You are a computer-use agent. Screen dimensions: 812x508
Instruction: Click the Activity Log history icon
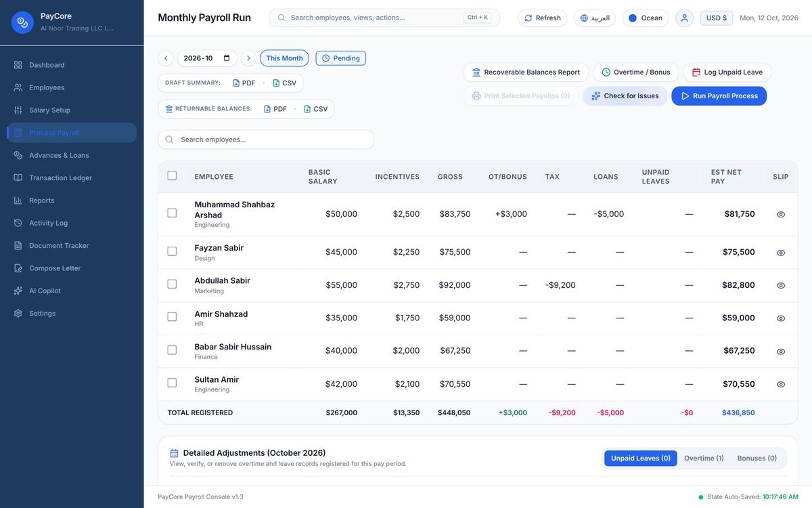(x=18, y=223)
